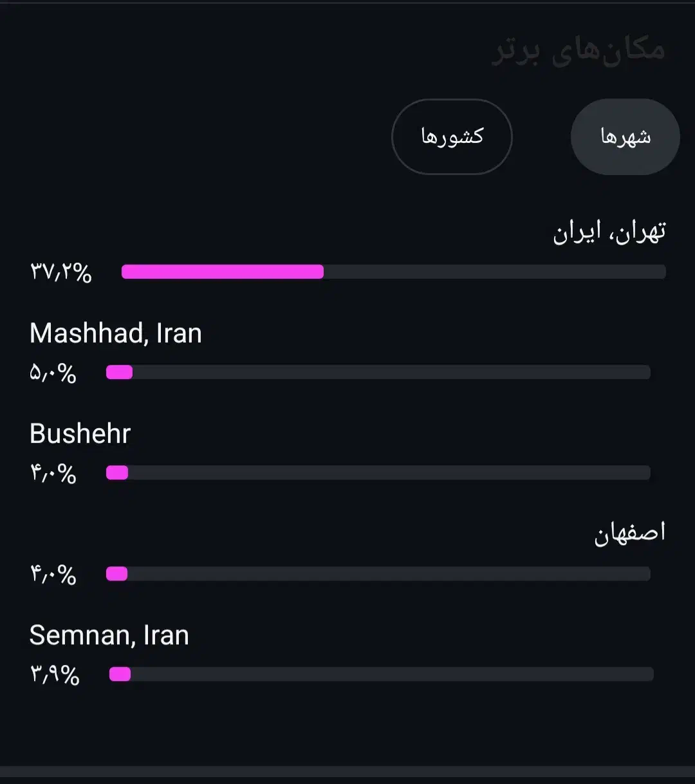
Task: Click Tehran's ۳۷٫۲% percentage value
Action: [60, 272]
